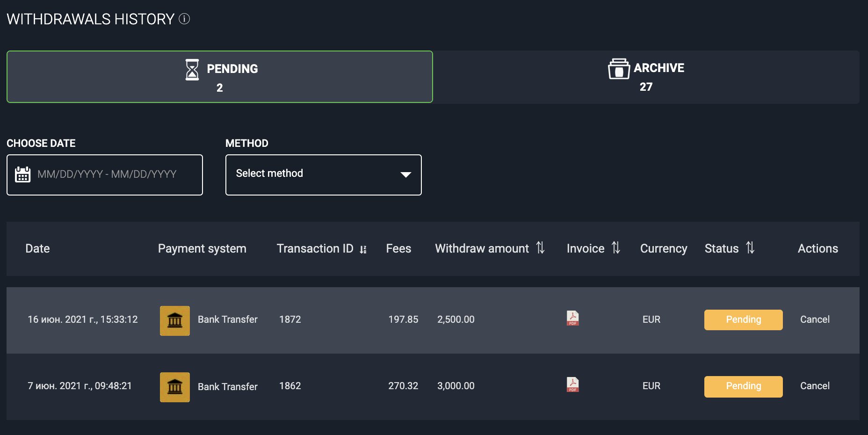Screen dimensions: 868x435
Task: Click the Date column header
Action: click(x=37, y=248)
